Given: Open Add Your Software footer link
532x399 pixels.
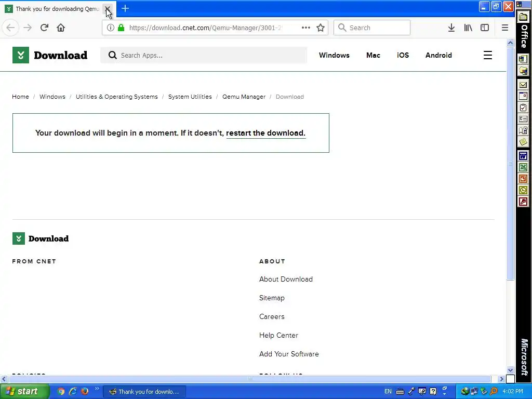Looking at the screenshot, I should pyautogui.click(x=289, y=354).
